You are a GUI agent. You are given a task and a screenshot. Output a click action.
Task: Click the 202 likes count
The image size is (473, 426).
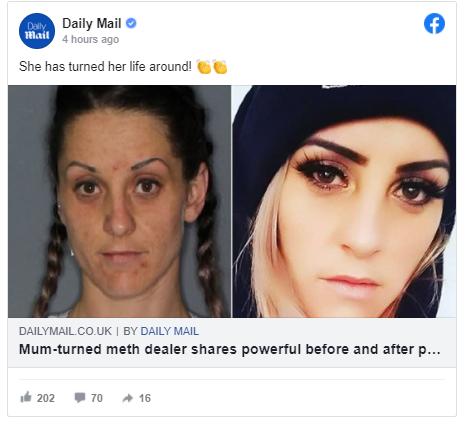point(46,398)
